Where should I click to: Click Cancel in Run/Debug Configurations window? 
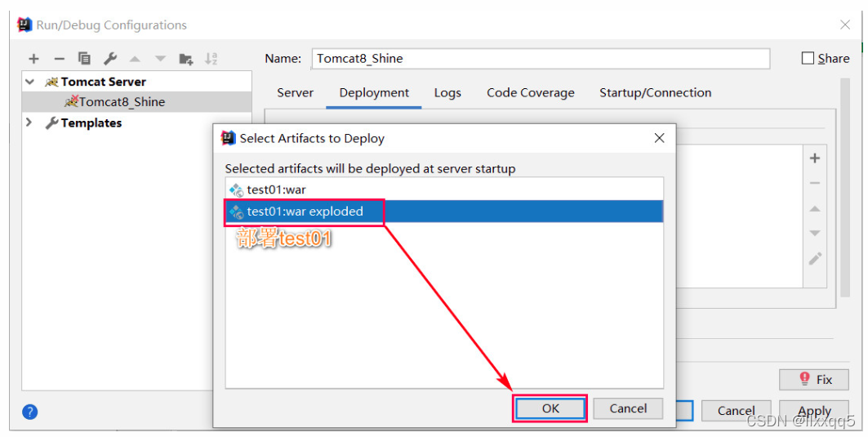coord(736,411)
